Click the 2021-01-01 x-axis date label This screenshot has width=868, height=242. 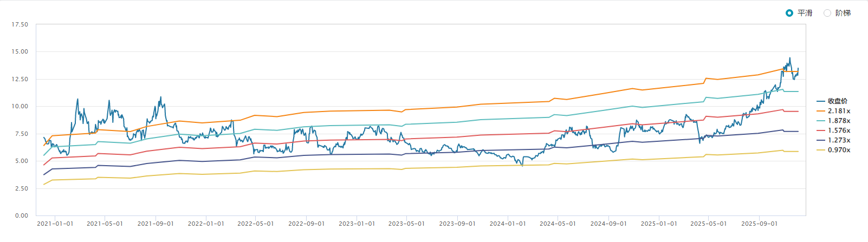coord(55,224)
